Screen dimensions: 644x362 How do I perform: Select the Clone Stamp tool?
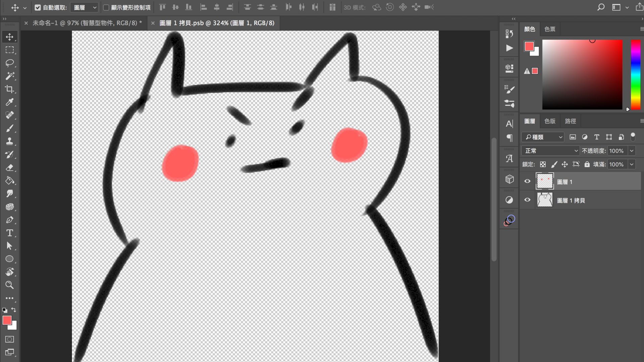click(9, 141)
